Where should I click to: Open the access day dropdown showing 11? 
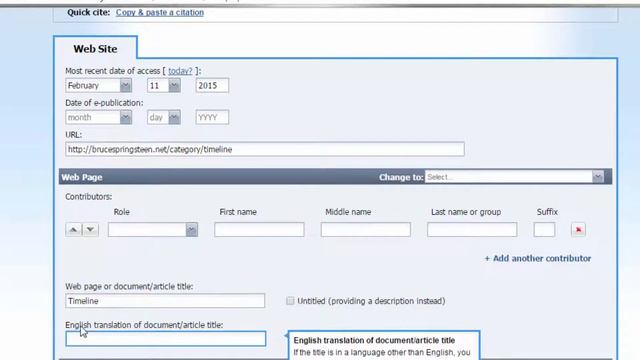(x=164, y=85)
